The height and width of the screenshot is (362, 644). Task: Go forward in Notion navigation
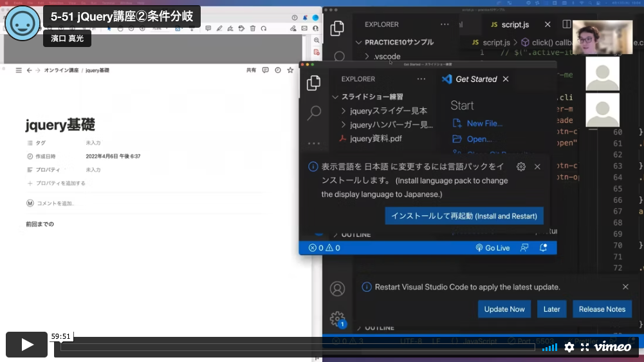pos(38,70)
